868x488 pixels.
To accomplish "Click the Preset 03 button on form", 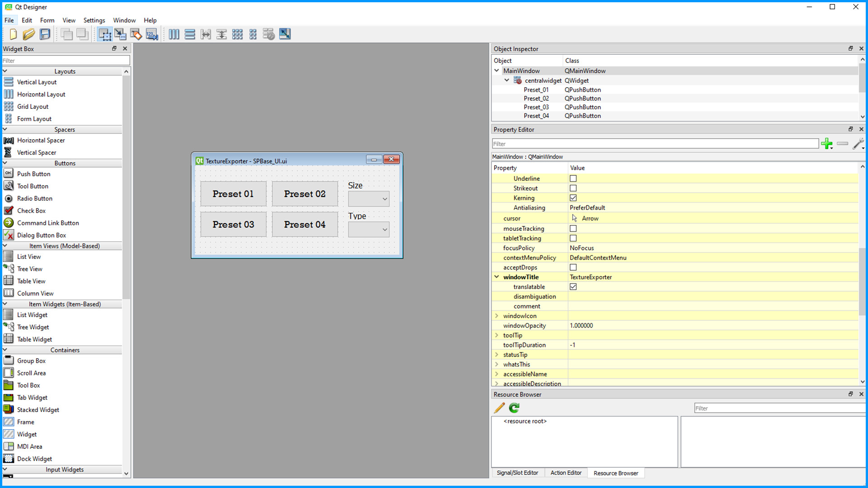I will (233, 225).
